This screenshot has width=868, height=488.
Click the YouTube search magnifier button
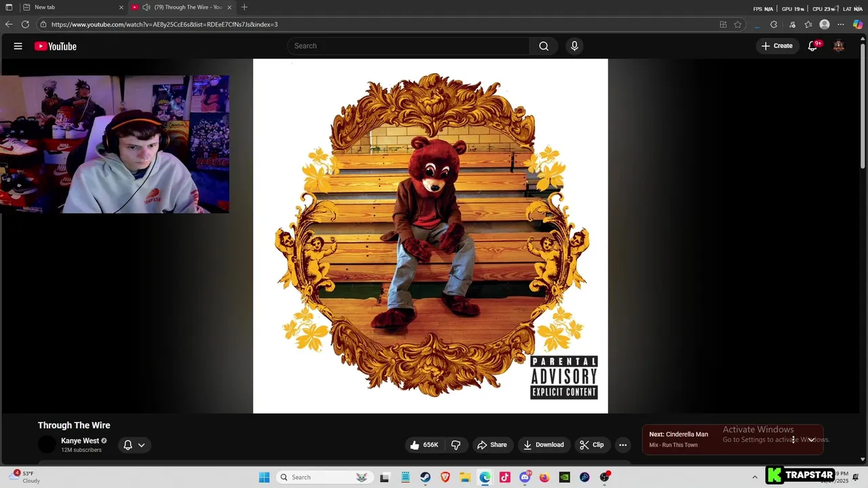click(x=544, y=46)
